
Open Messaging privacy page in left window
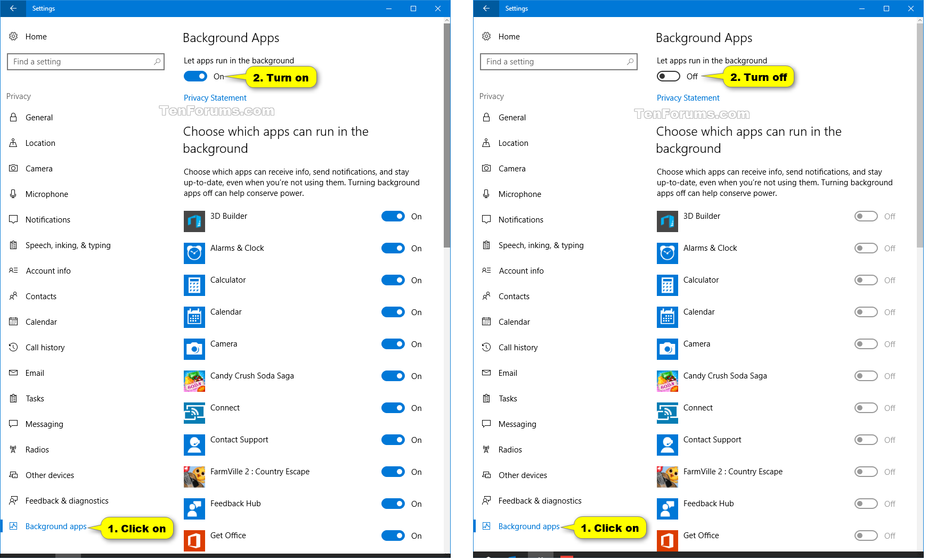(x=44, y=424)
